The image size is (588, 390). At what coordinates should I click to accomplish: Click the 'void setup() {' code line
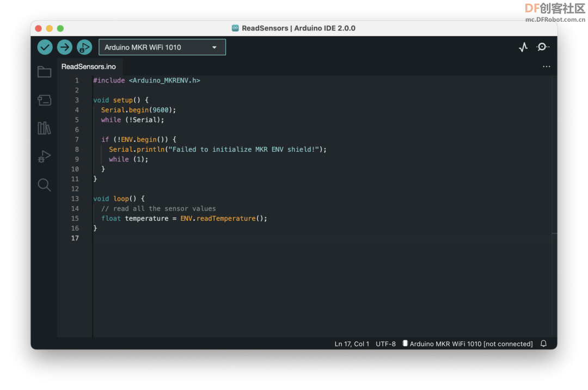click(121, 100)
